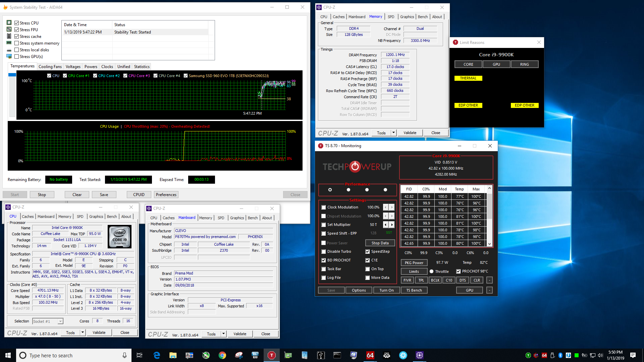The width and height of the screenshot is (644, 362).
Task: Click the GPU limit reason button
Action: (x=496, y=64)
